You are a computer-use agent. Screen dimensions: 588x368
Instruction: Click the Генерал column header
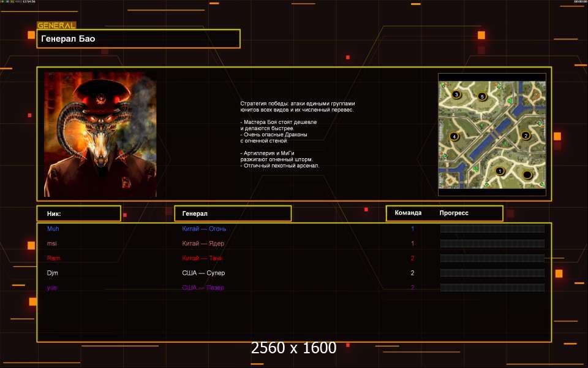pyautogui.click(x=233, y=213)
